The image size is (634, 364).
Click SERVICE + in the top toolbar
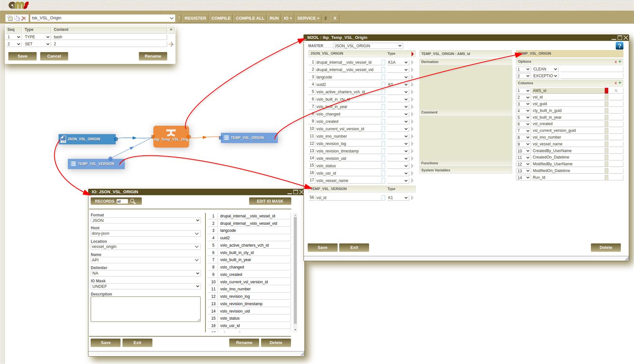pos(308,18)
